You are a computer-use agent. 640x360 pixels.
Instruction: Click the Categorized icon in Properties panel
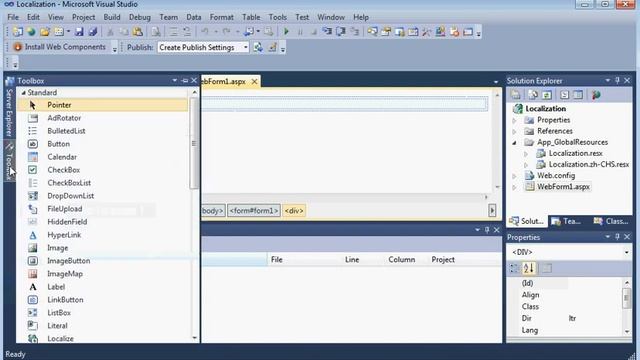coord(515,268)
